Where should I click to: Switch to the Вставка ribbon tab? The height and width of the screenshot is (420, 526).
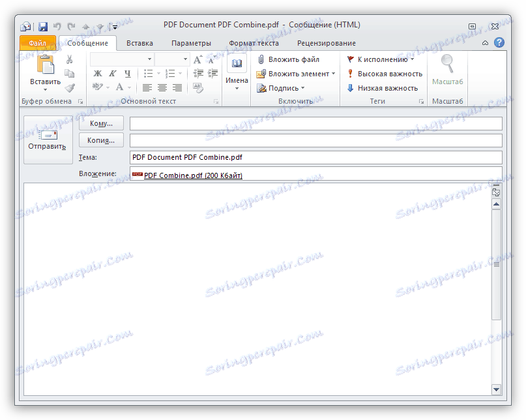pos(139,42)
